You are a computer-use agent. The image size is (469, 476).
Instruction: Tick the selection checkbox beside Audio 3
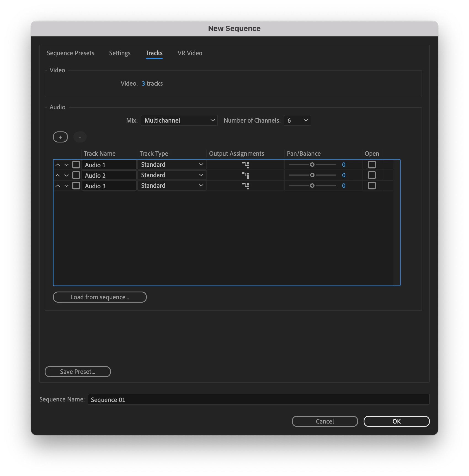coord(76,186)
